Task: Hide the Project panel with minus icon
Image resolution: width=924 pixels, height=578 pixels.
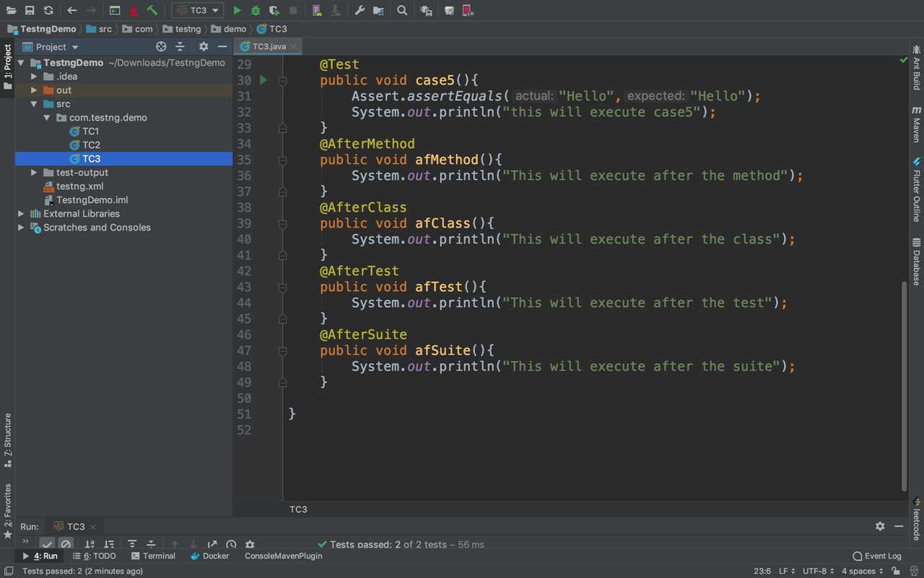Action: (x=222, y=46)
